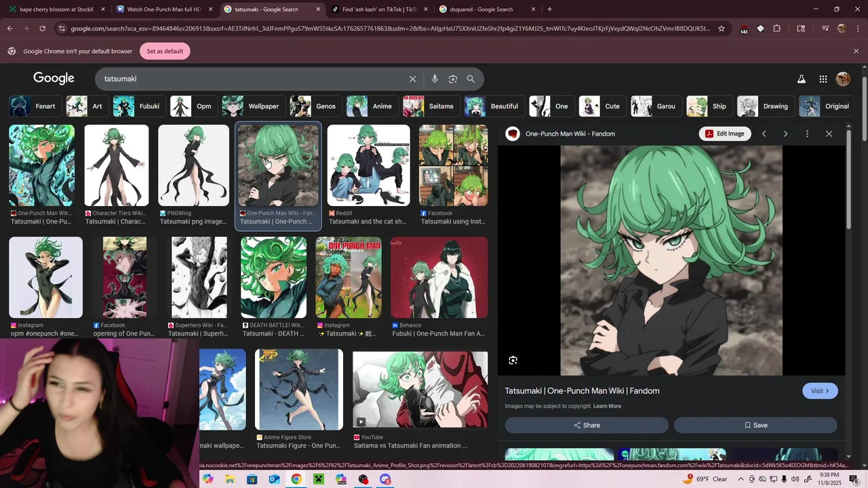Switch to the TikTok ash kash tab
This screenshot has width=868, height=488.
point(380,9)
